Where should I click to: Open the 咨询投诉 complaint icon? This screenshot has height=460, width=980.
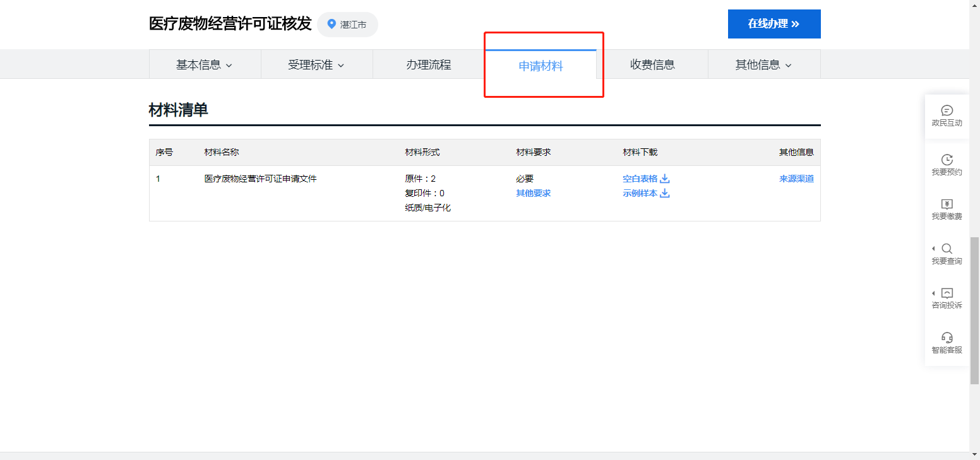(x=947, y=293)
